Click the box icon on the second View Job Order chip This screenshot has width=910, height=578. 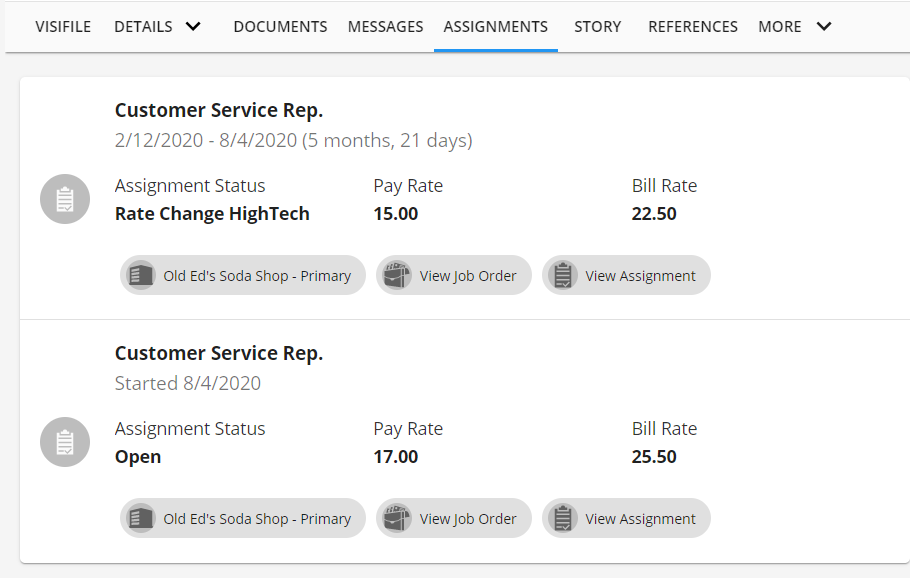397,519
